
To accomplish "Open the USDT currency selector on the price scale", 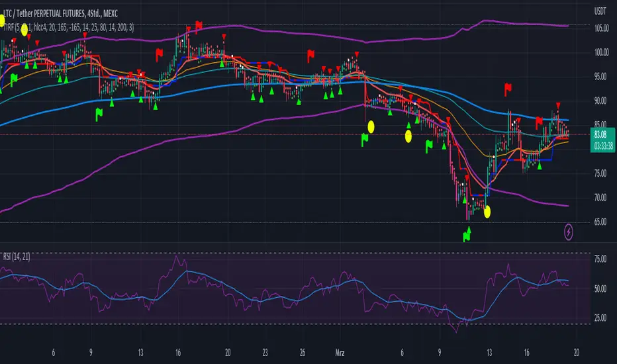I will tap(600, 11).
